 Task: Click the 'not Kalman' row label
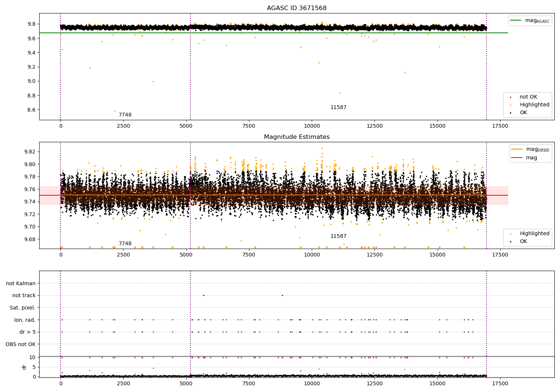(x=21, y=283)
